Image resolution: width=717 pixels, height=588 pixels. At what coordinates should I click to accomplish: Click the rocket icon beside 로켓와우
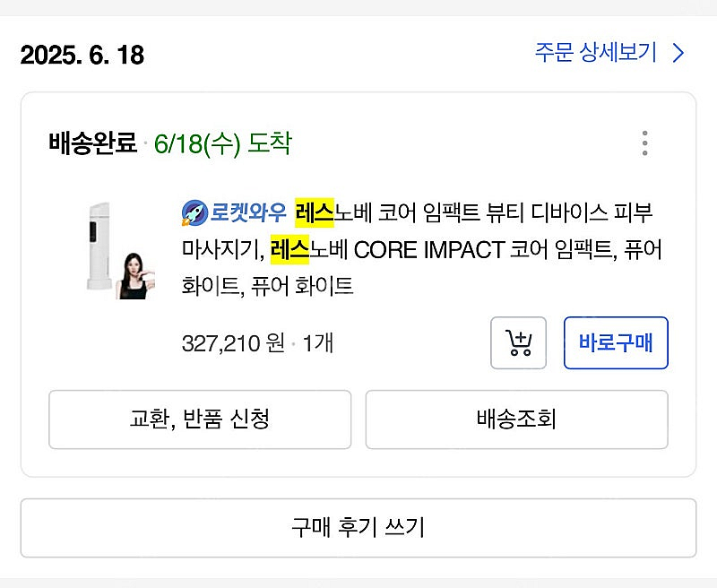coord(194,213)
